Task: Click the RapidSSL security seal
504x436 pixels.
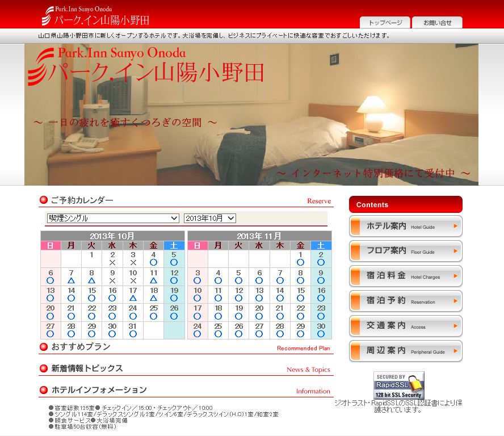Action: [x=398, y=385]
